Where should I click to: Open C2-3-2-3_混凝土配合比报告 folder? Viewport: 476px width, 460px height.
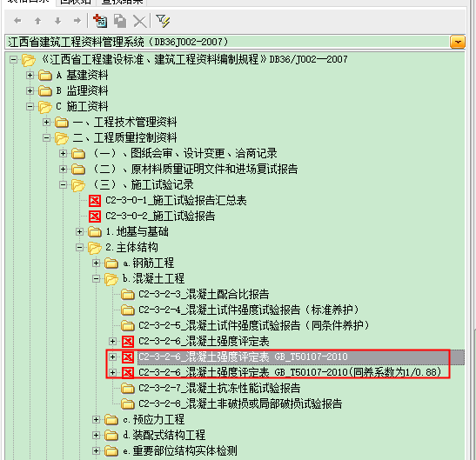[x=204, y=294]
